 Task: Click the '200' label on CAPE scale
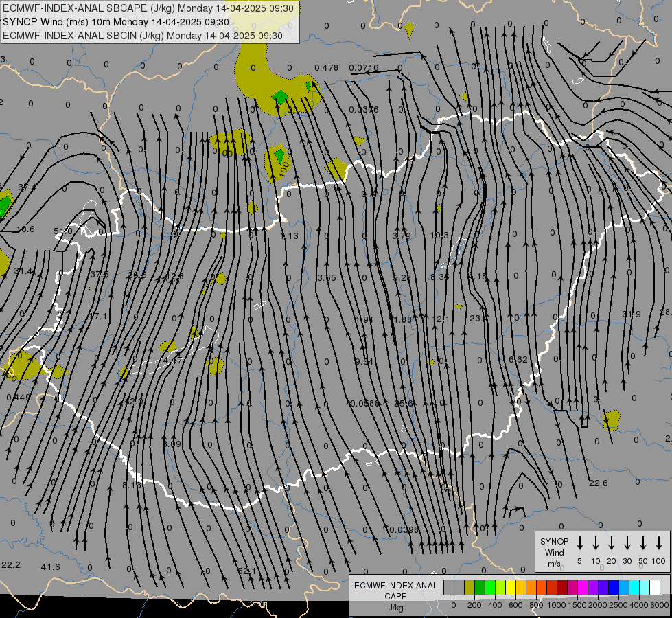tap(474, 605)
